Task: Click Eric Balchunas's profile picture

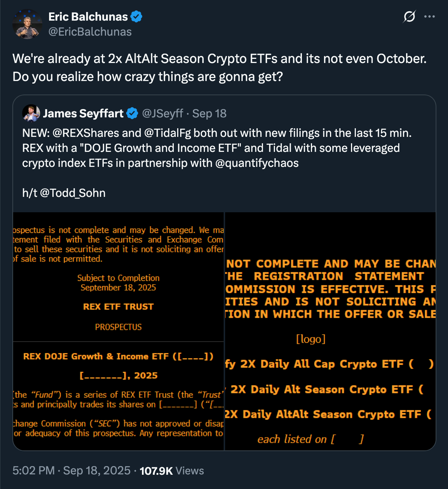Action: [x=27, y=24]
